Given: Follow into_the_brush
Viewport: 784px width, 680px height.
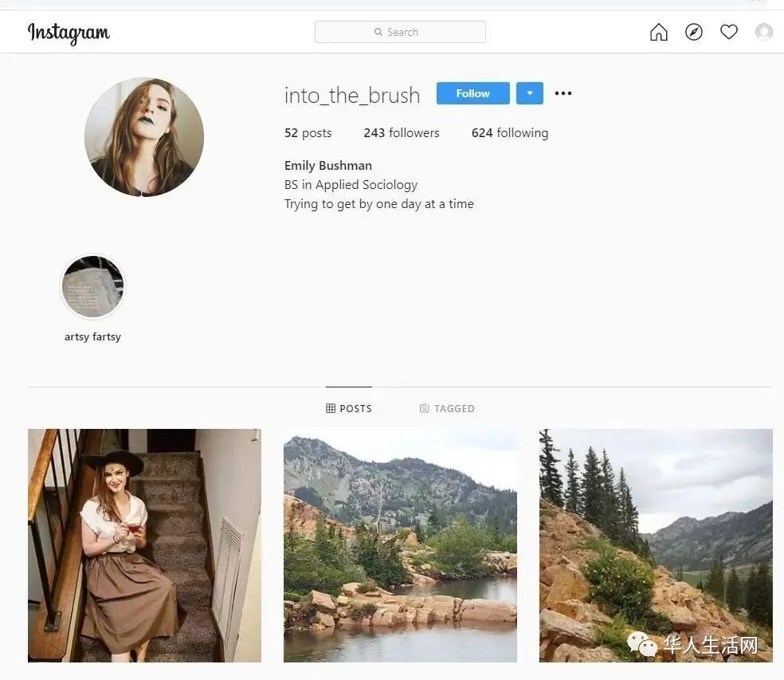Looking at the screenshot, I should (x=473, y=93).
